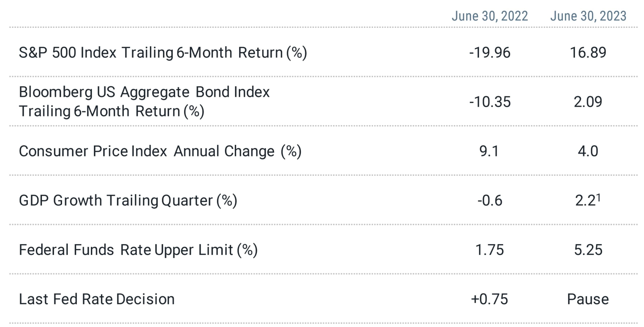Select the Last Fed Rate Decision label
The height and width of the screenshot is (327, 644).
97,299
